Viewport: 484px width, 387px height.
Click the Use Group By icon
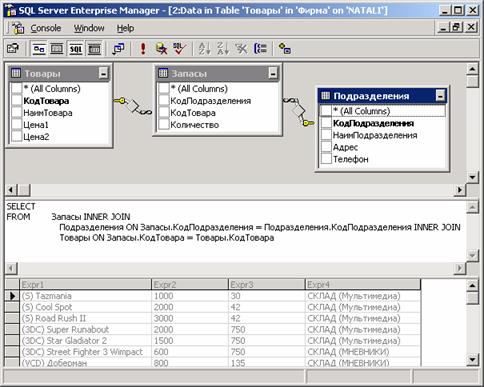tap(260, 49)
